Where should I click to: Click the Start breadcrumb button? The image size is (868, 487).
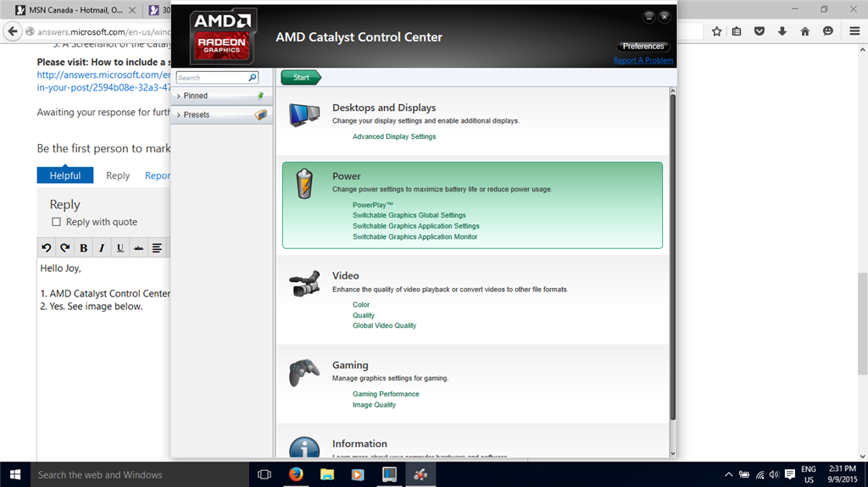[301, 77]
